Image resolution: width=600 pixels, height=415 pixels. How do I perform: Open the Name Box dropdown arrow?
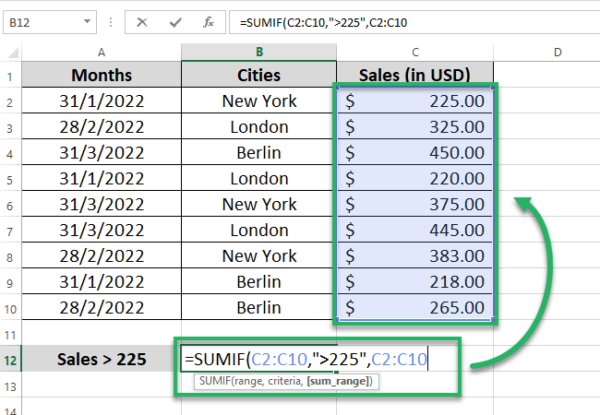[87, 21]
